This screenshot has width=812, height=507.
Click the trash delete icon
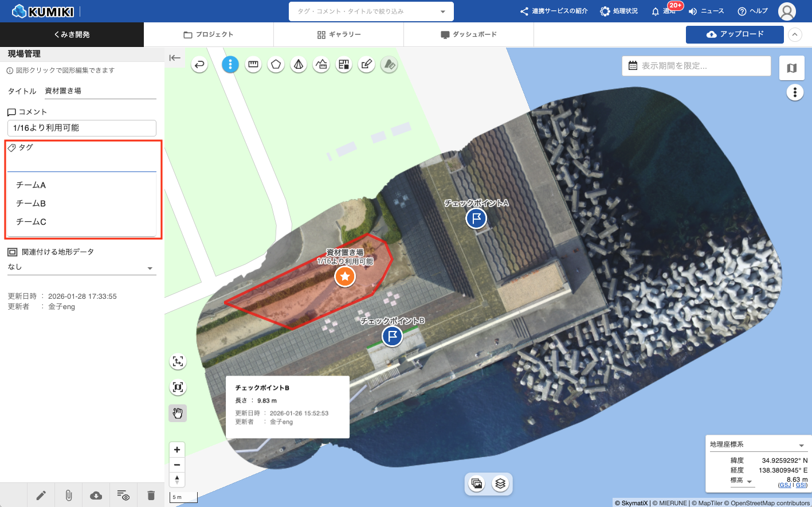151,495
